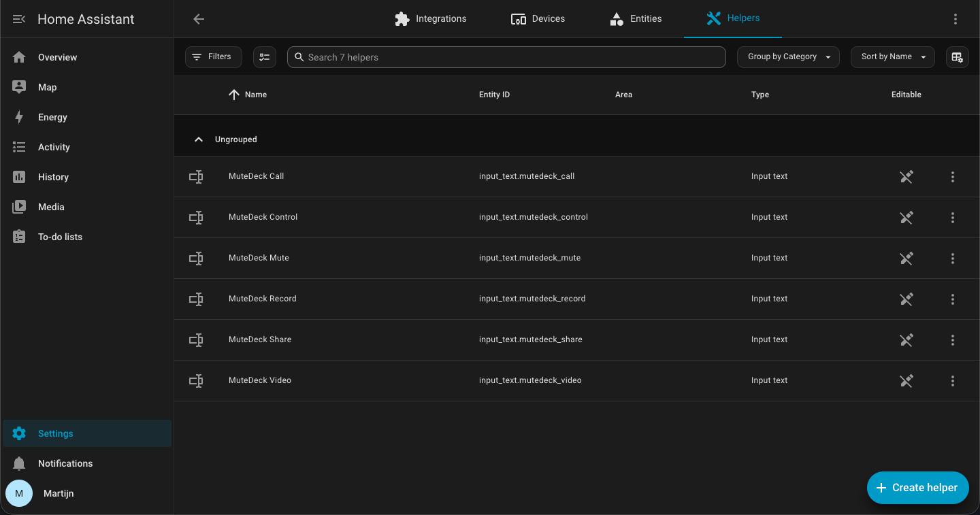
Task: Open Media in the sidebar
Action: pos(87,207)
